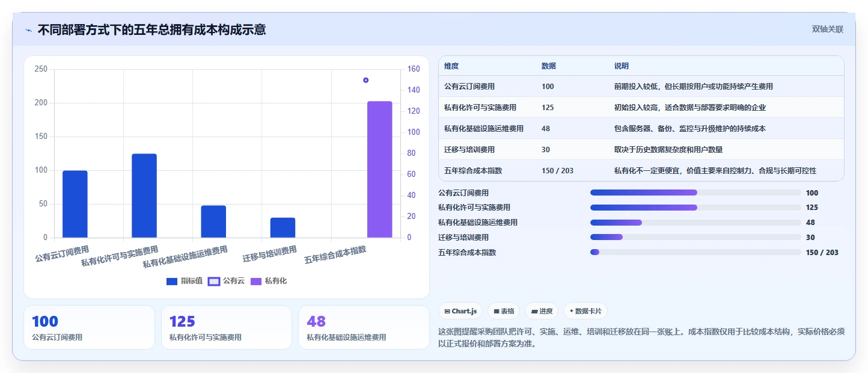Click the footnote paragraph about 采购团队
Screen dimensions: 868x373
(641, 338)
